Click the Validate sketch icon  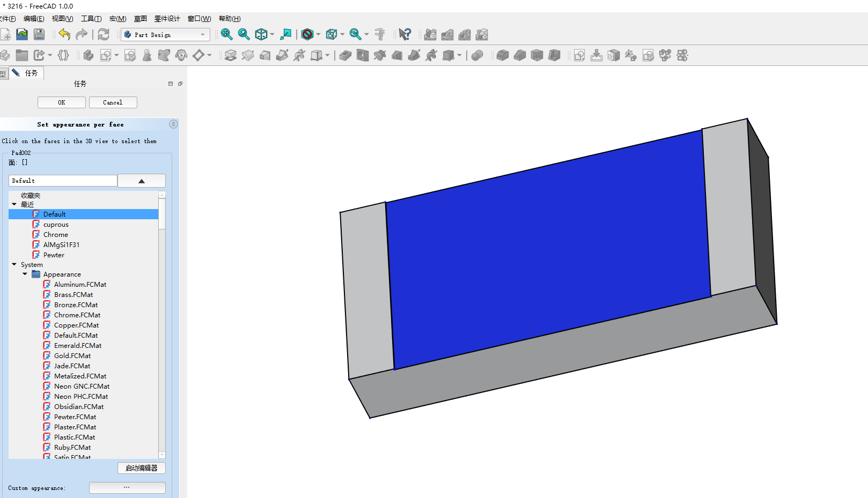point(130,55)
